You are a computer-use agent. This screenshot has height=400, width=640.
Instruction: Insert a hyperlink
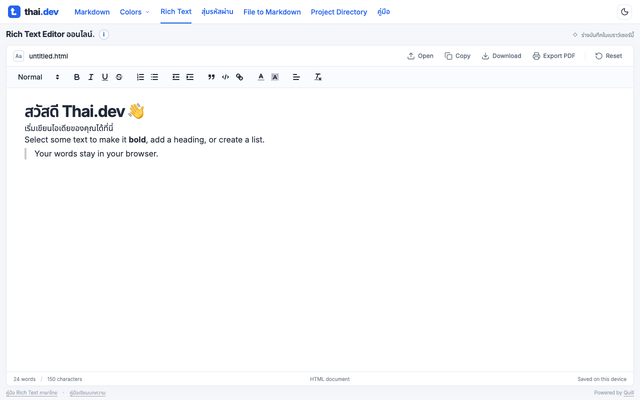[240, 77]
